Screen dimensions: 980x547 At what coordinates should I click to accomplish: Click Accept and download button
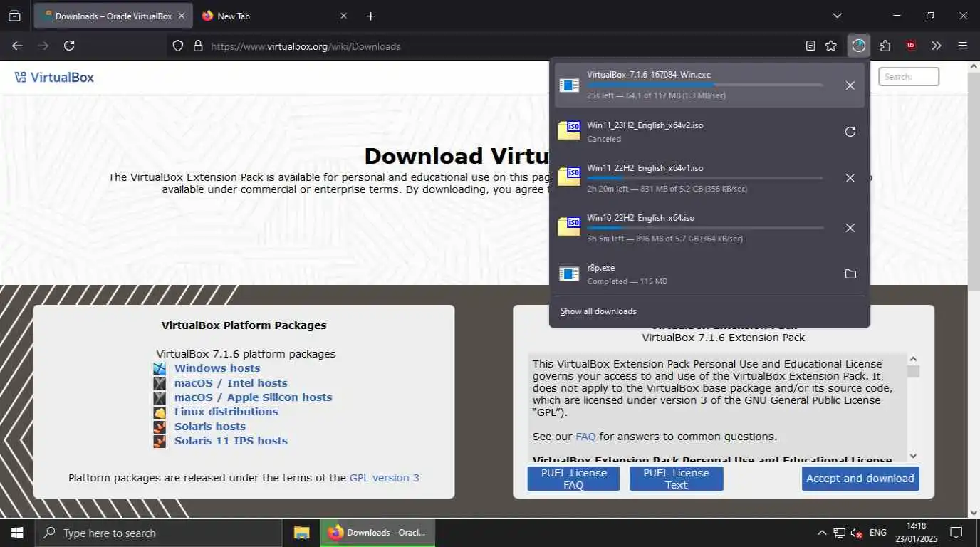pyautogui.click(x=860, y=479)
